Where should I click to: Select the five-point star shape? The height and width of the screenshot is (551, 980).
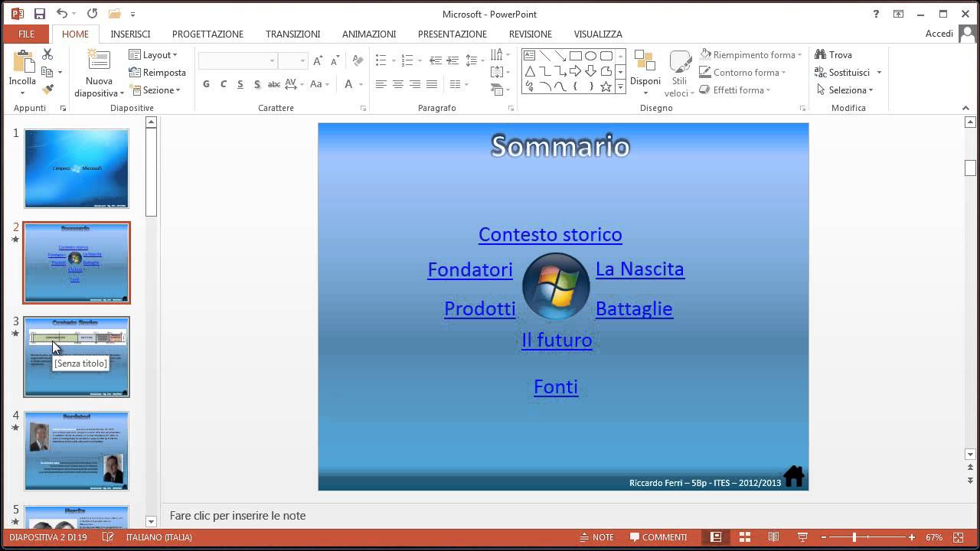(x=606, y=86)
